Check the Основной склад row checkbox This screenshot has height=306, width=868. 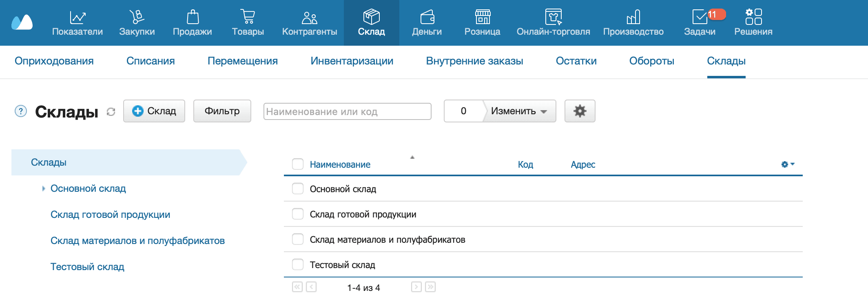point(298,188)
